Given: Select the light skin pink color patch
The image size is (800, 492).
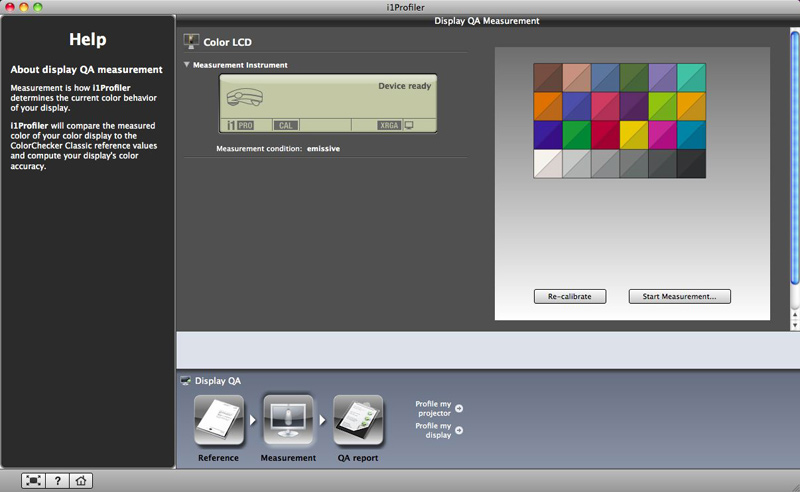Looking at the screenshot, I should pos(577,78).
